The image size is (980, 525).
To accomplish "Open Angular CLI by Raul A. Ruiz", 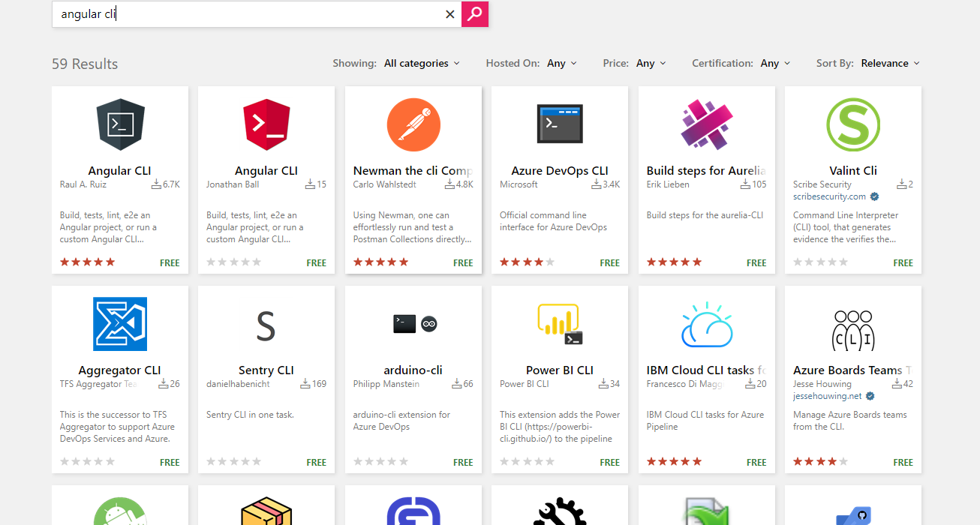I will (x=120, y=171).
